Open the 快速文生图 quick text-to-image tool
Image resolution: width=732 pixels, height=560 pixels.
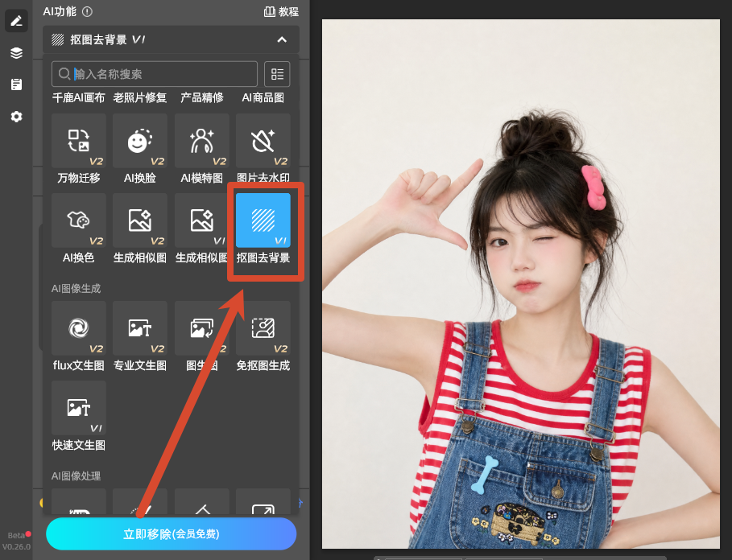point(79,408)
